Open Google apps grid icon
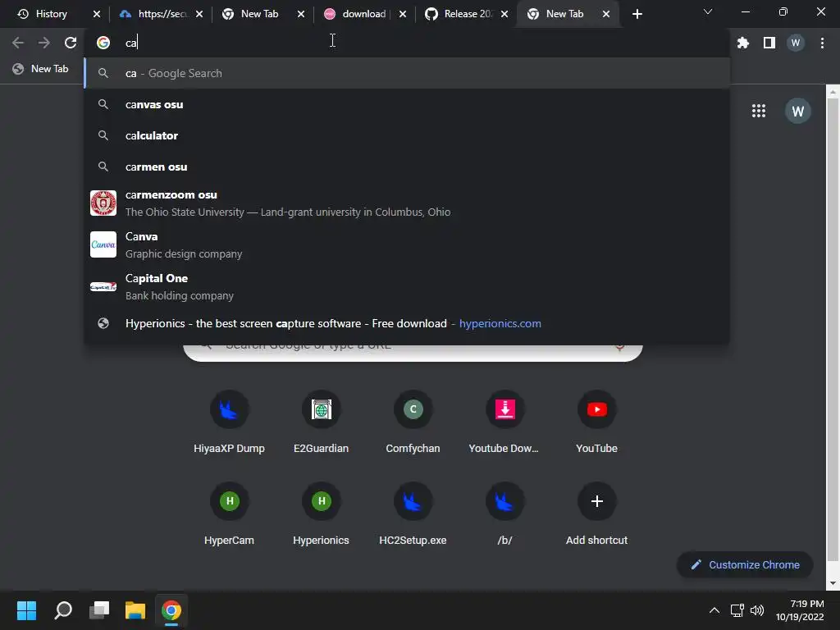This screenshot has width=840, height=630. (x=759, y=111)
